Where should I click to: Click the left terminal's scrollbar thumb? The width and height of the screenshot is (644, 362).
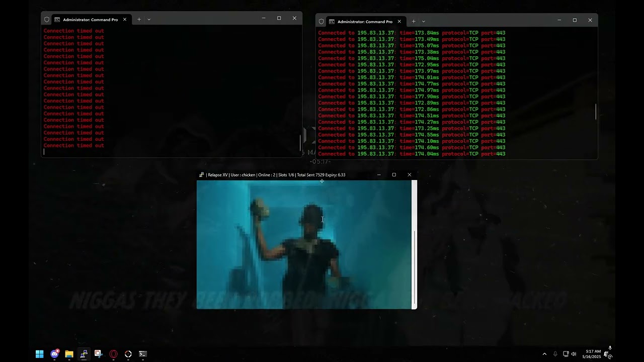(300, 142)
